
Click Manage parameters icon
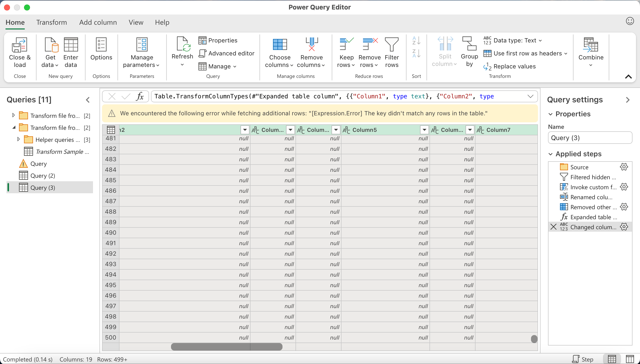point(142,44)
